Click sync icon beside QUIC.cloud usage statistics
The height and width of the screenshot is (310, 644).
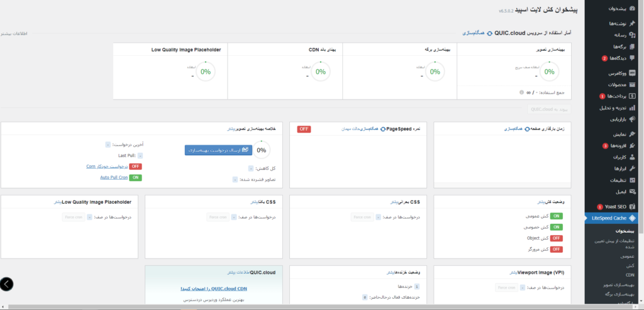[489, 33]
